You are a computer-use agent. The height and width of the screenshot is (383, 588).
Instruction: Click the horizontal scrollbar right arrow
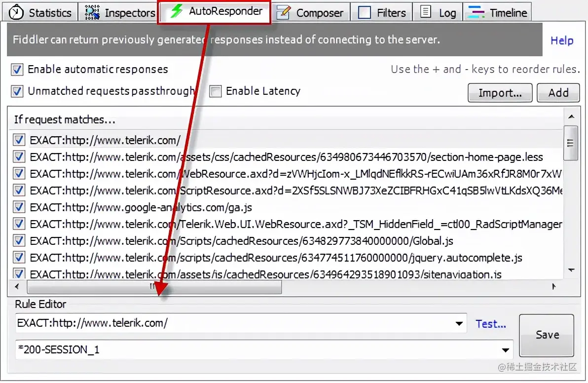click(554, 287)
